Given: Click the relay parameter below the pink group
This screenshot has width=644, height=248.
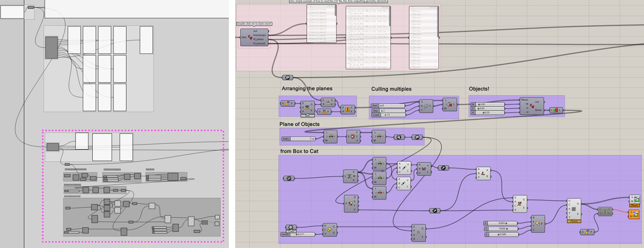Looking at the screenshot, I should coord(287,78).
